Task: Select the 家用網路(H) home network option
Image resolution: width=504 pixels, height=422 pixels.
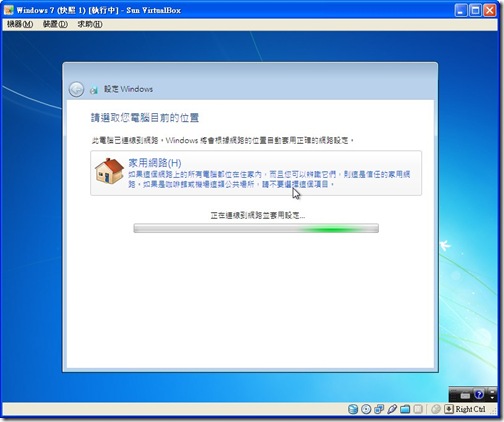Action: pyautogui.click(x=256, y=173)
